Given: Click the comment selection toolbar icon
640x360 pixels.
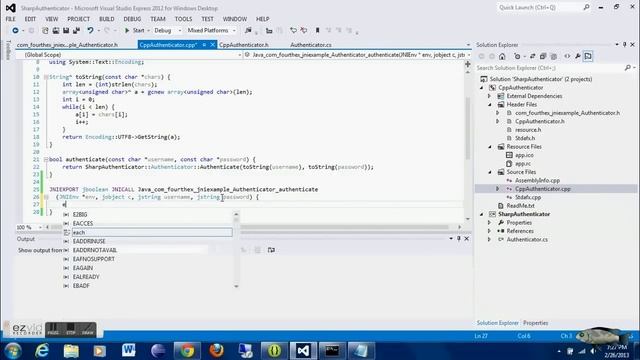Looking at the screenshot, I should tap(293, 31).
